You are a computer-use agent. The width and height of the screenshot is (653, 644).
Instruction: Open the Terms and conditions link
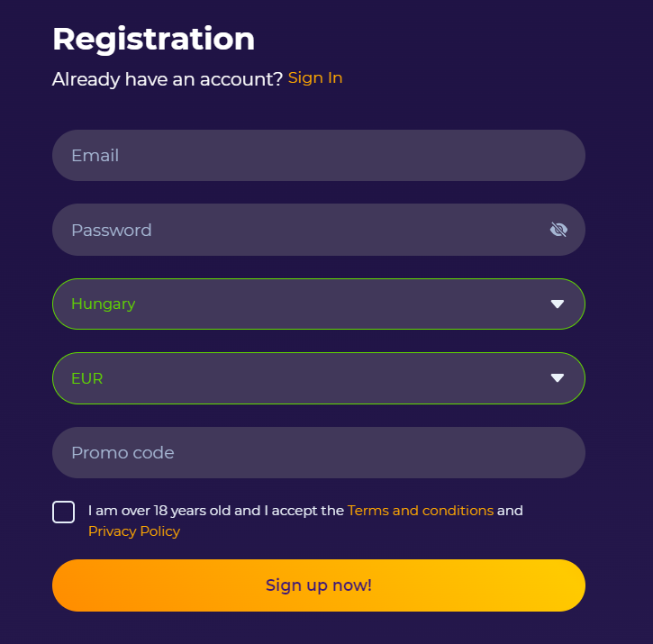(x=421, y=511)
